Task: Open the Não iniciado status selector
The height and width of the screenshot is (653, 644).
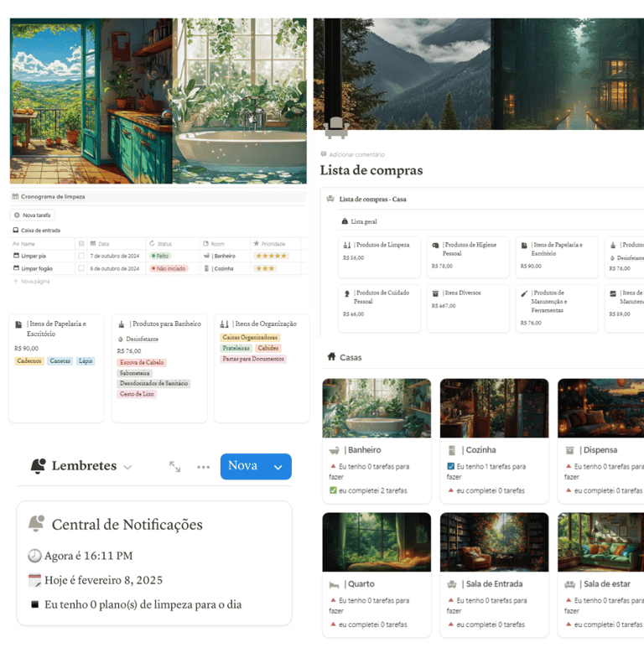Action: click(169, 268)
